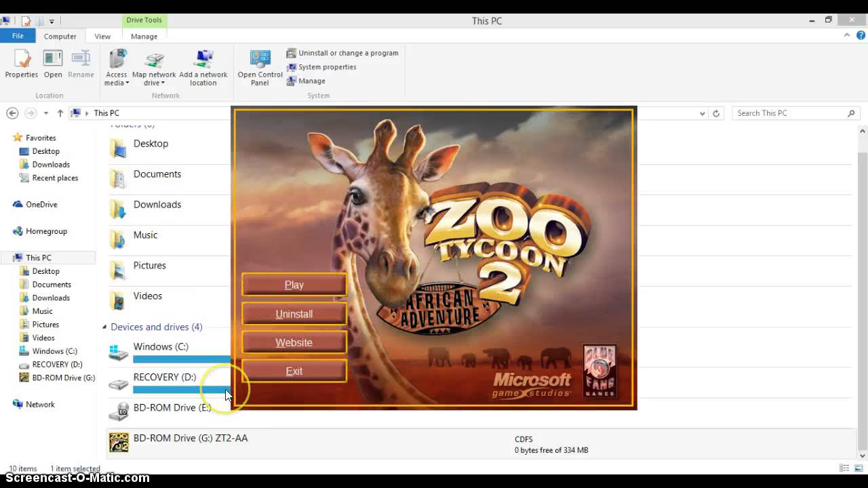Select Documents under This PC in sidebar
Viewport: 868px width, 488px height.
tap(52, 285)
